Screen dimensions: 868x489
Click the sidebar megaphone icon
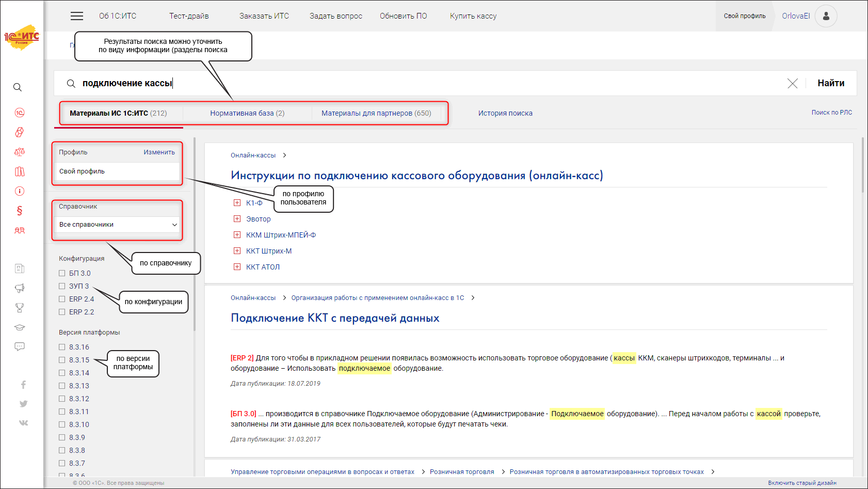(20, 288)
